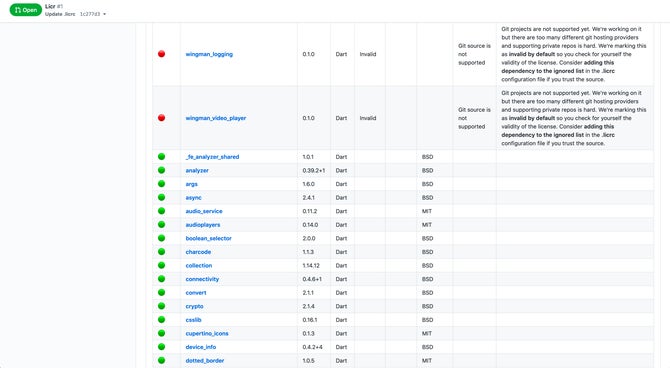
Task: Select version 2.4.1 in async row
Action: (x=309, y=198)
